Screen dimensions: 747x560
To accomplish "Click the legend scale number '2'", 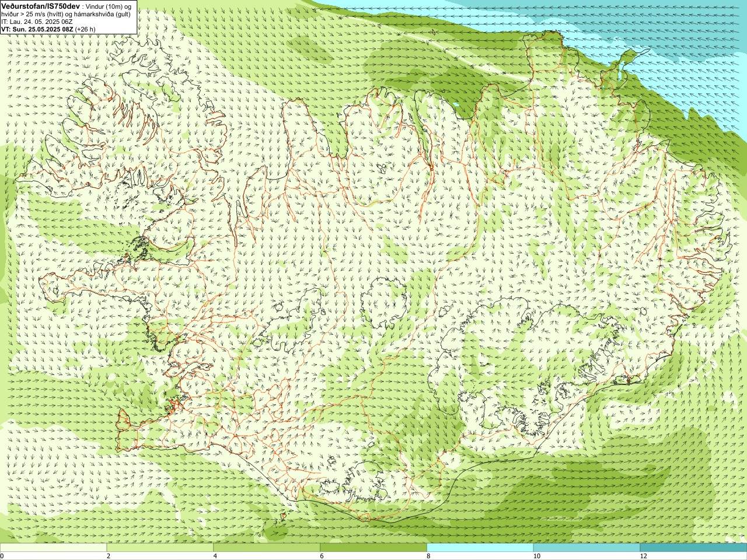I will coord(109,556).
